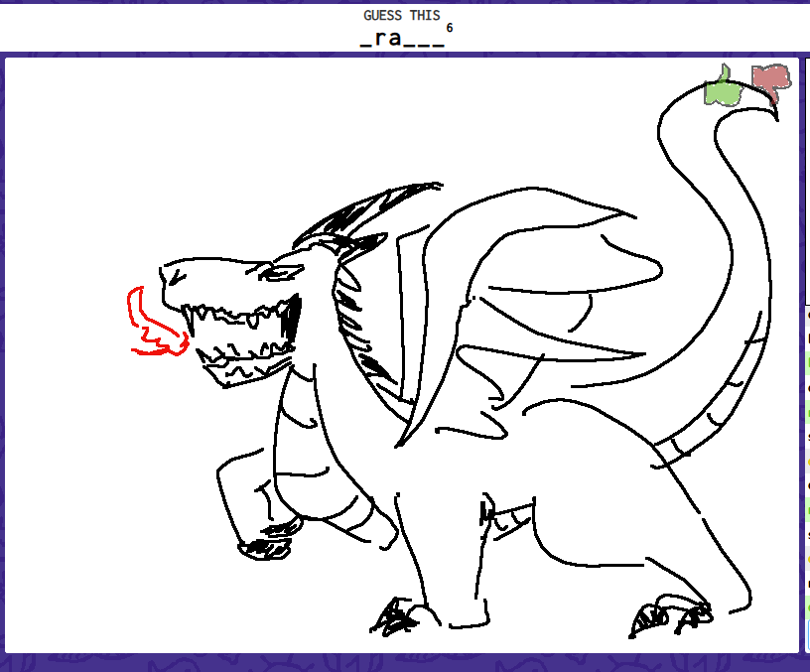Click empty white area of the top bar
The image size is (810, 672).
149,28
